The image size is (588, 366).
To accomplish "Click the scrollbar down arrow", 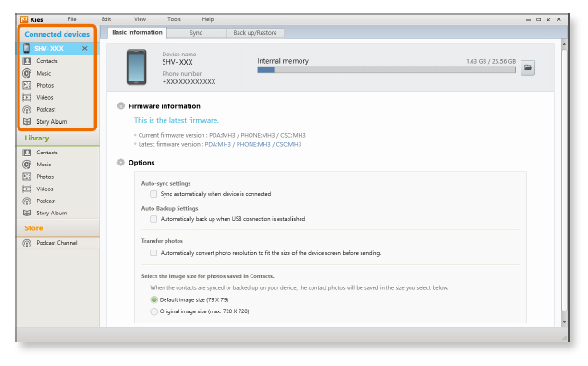I will pos(564,322).
